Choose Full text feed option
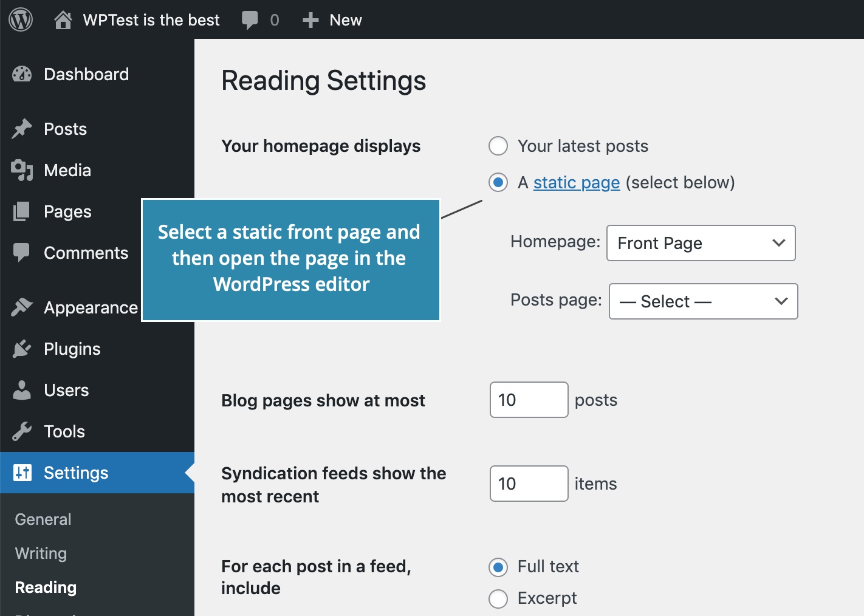 pos(498,567)
